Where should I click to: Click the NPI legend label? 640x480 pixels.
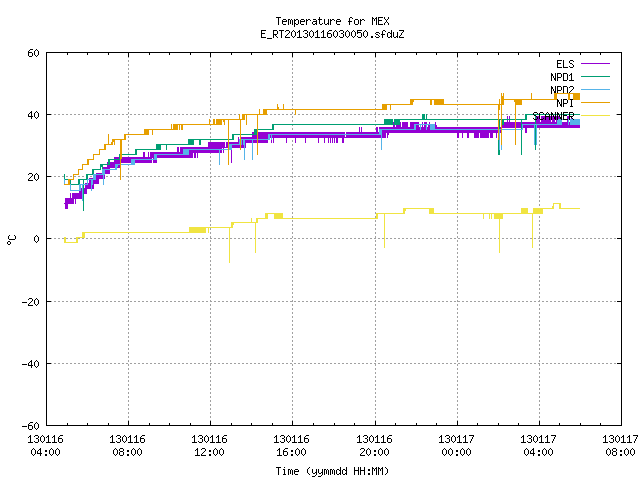(565, 103)
